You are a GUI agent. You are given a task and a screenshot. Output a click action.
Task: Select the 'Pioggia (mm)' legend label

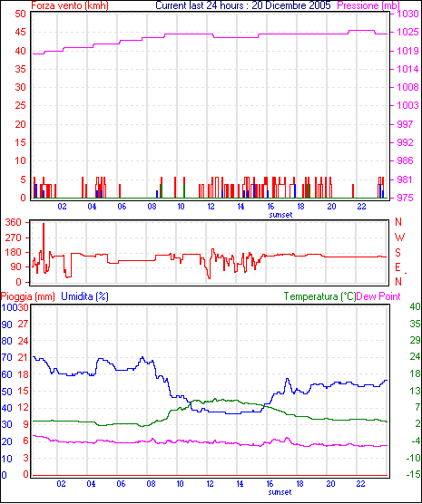click(28, 296)
